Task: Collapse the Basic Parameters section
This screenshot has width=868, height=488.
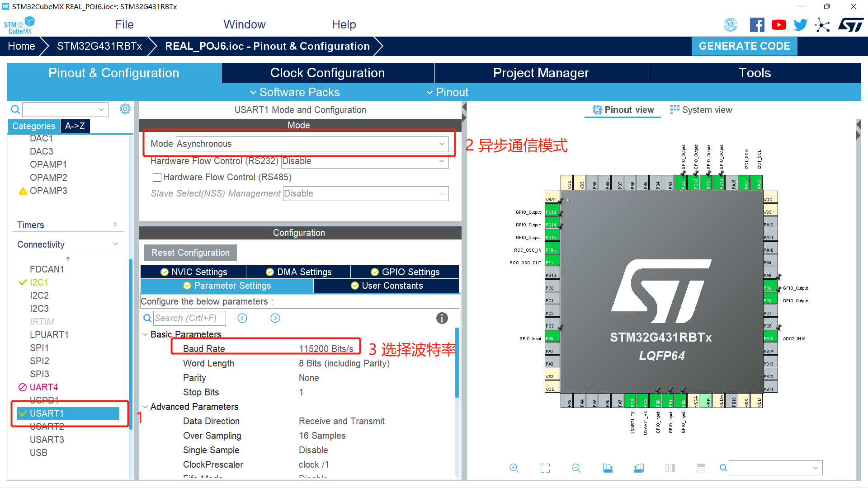Action: pyautogui.click(x=145, y=334)
